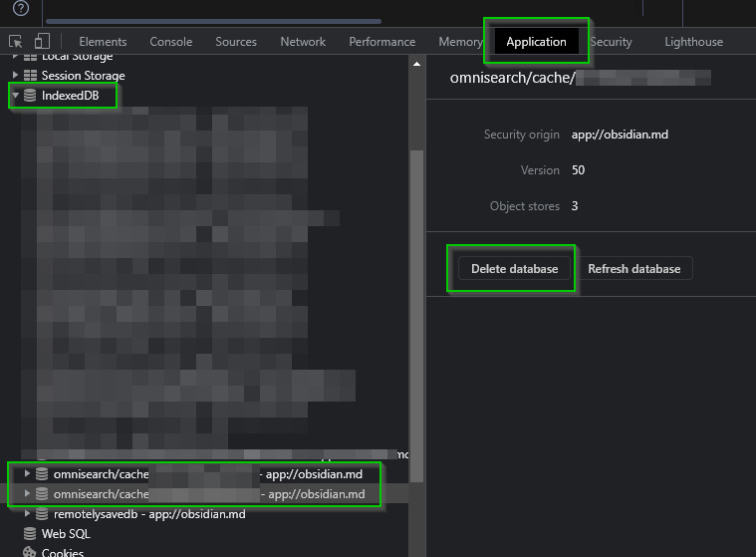
Task: Click the second omnisearch/cache database icon
Action: [x=42, y=494]
